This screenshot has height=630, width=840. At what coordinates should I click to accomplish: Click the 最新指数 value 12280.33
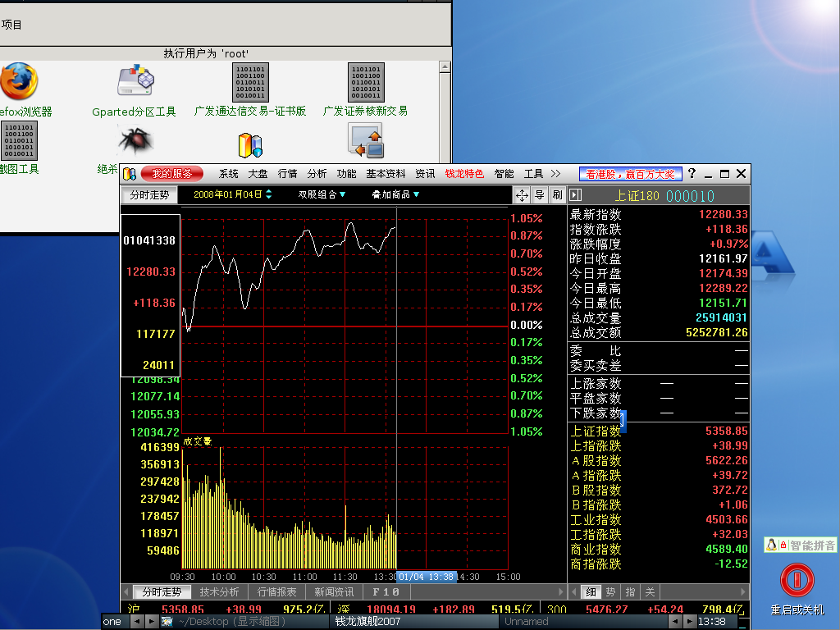coord(723,214)
